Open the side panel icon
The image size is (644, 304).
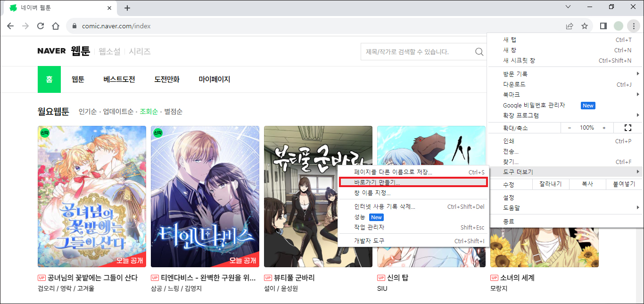603,26
